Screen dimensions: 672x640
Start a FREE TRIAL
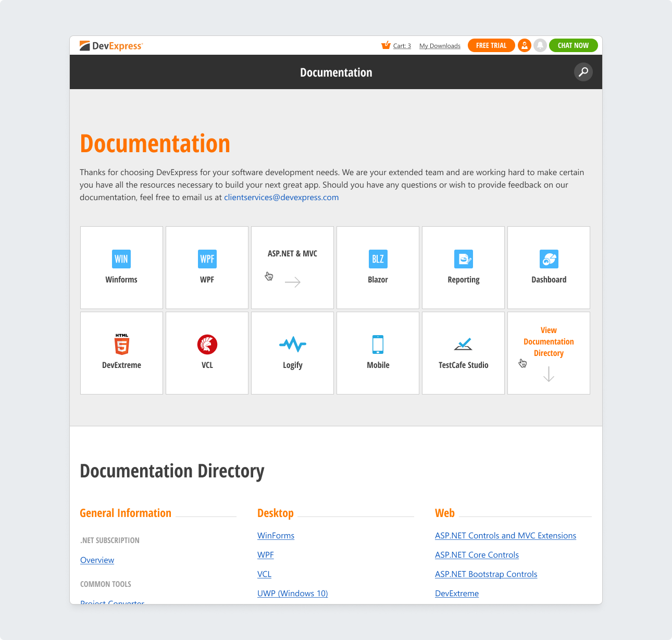[x=491, y=45]
